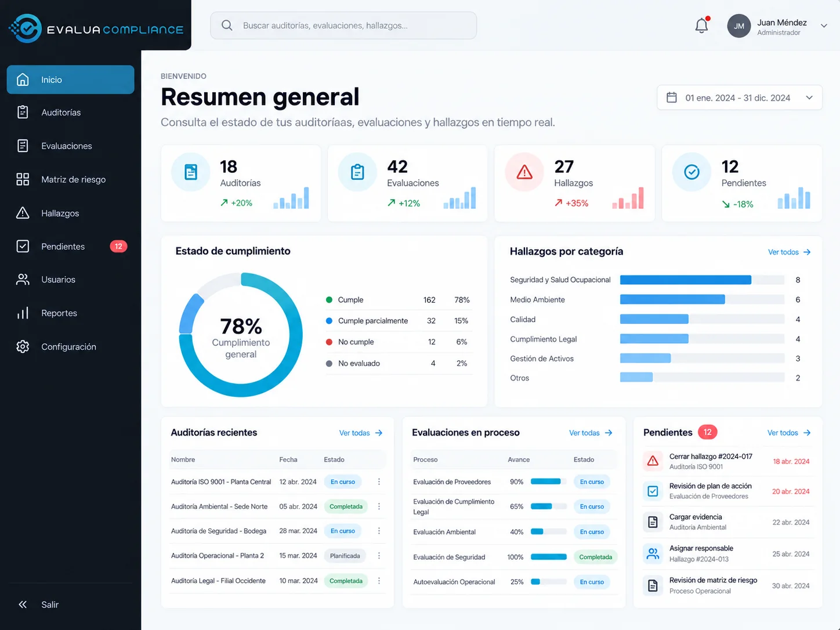Click the Seguridad y Salud Ocupacional bar
840x630 pixels.
tap(702, 280)
